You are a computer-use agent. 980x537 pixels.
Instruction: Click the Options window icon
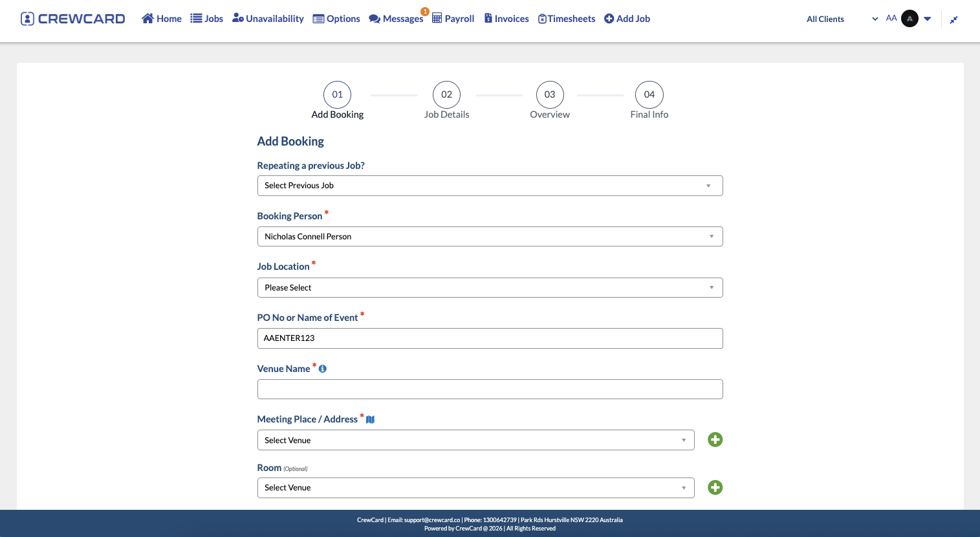(x=318, y=19)
